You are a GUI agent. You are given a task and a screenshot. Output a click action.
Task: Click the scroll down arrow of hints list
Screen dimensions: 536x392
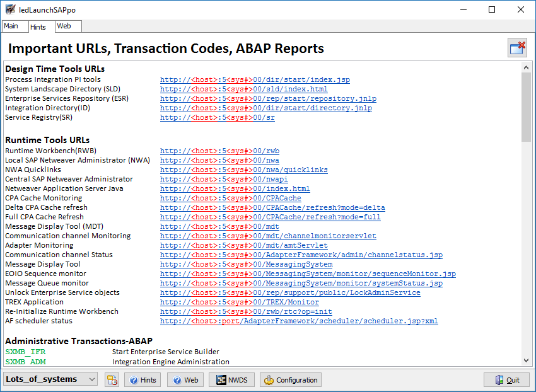[526, 360]
